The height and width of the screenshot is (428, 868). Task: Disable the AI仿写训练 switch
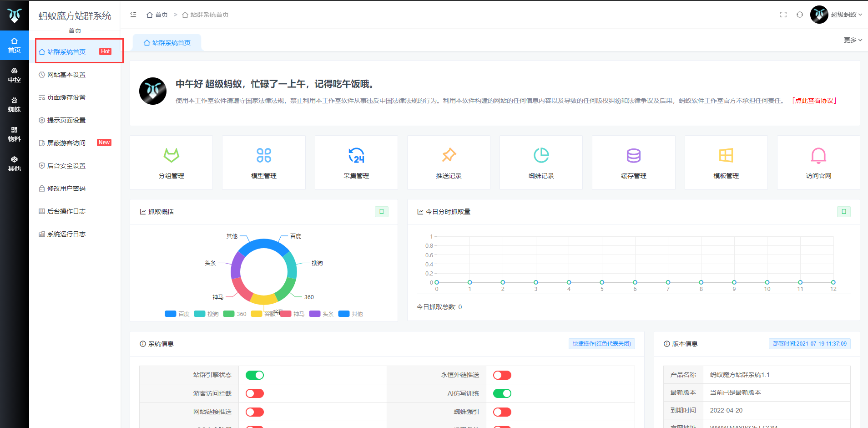point(502,393)
